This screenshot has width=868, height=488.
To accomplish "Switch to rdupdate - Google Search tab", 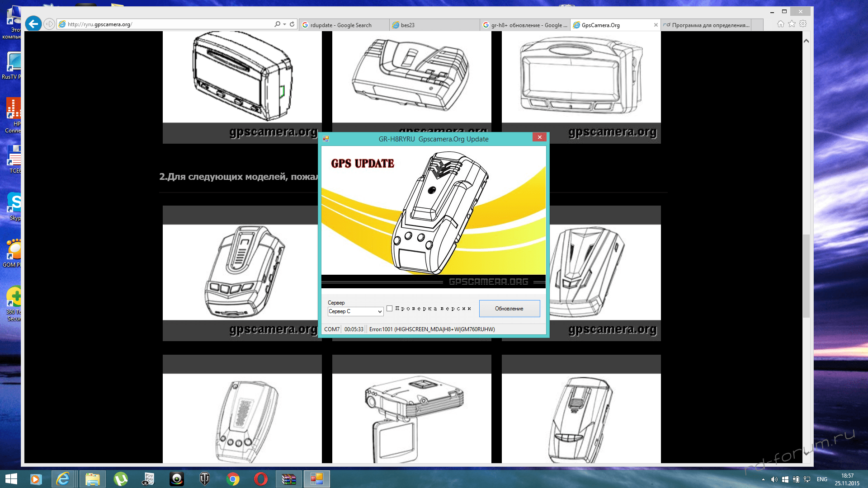I will (344, 25).
